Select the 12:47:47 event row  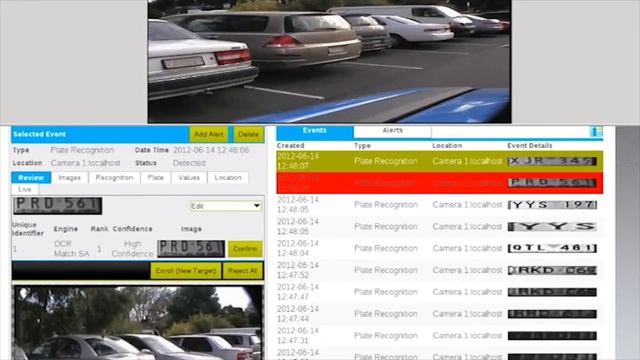click(440, 292)
